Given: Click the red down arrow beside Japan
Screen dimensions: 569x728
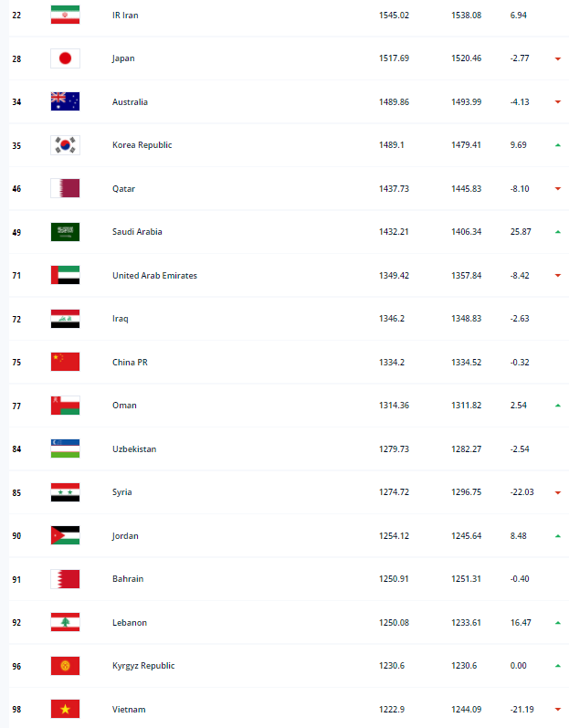Looking at the screenshot, I should (558, 58).
